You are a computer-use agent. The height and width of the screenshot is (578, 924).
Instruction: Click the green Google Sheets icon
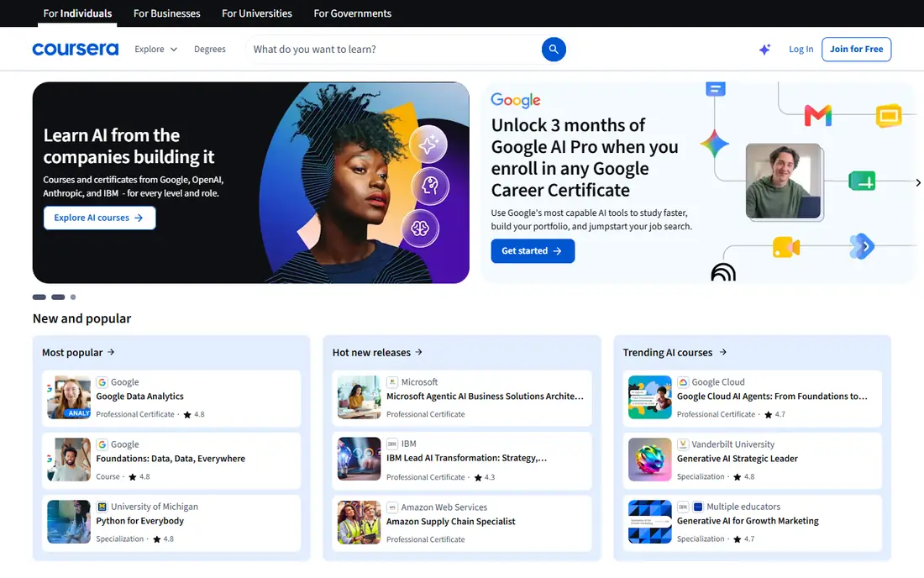[x=862, y=181]
